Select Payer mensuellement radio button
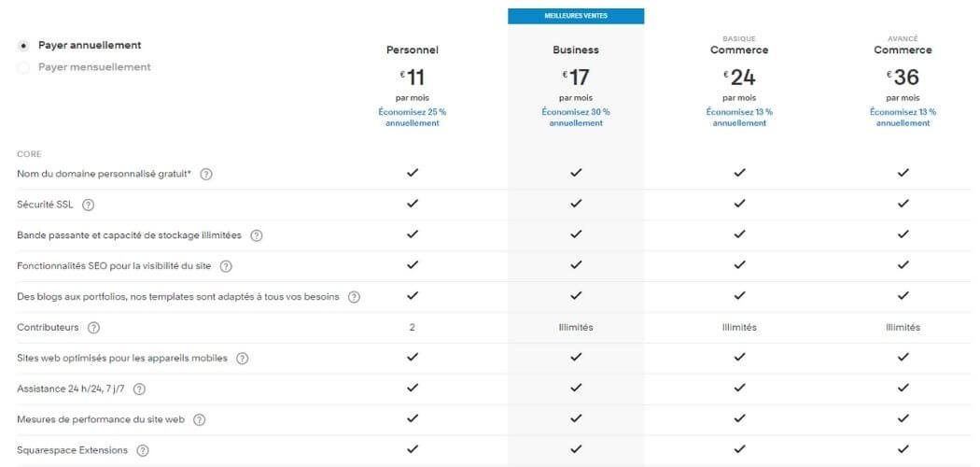The height and width of the screenshot is (467, 980). click(x=23, y=67)
